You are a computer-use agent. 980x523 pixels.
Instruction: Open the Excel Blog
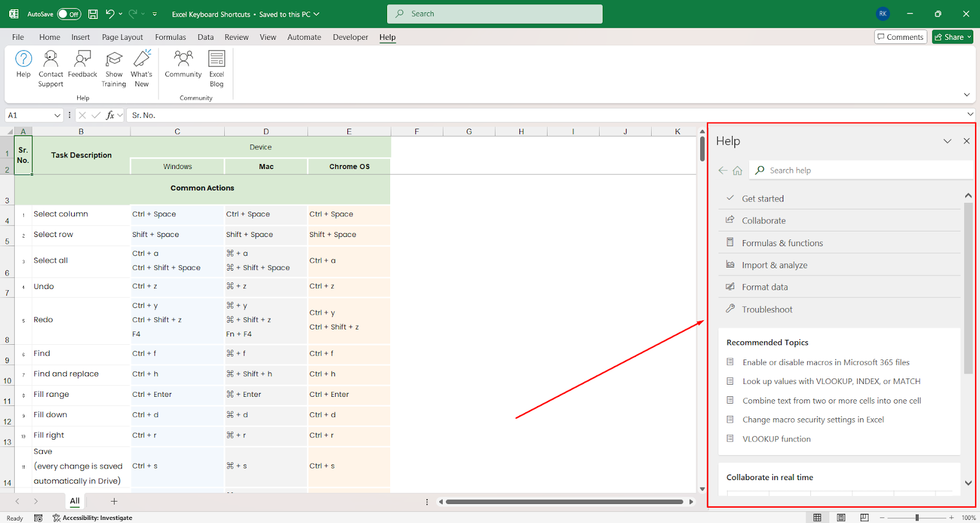[217, 69]
